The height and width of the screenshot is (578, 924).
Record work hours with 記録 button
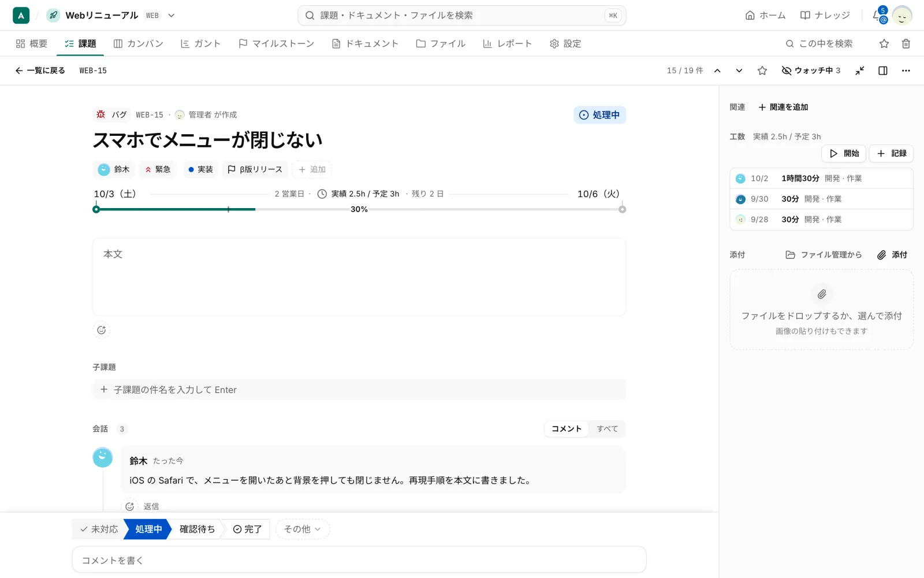tap(891, 153)
